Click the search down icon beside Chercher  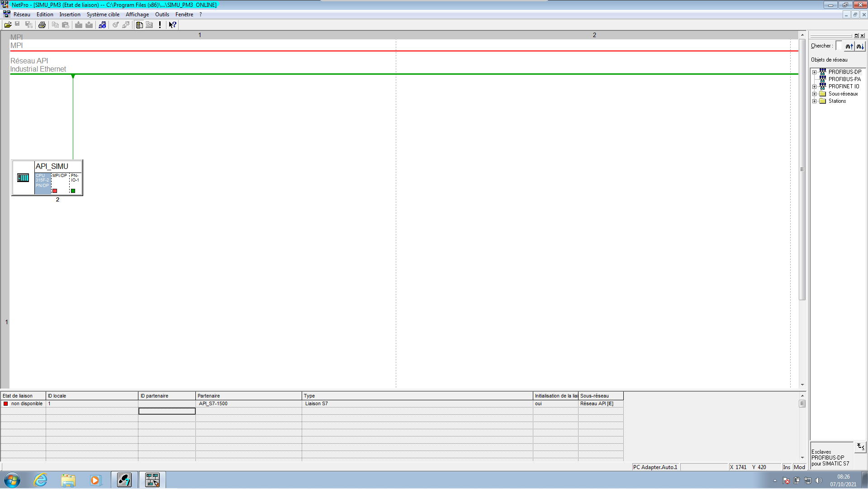pos(860,46)
